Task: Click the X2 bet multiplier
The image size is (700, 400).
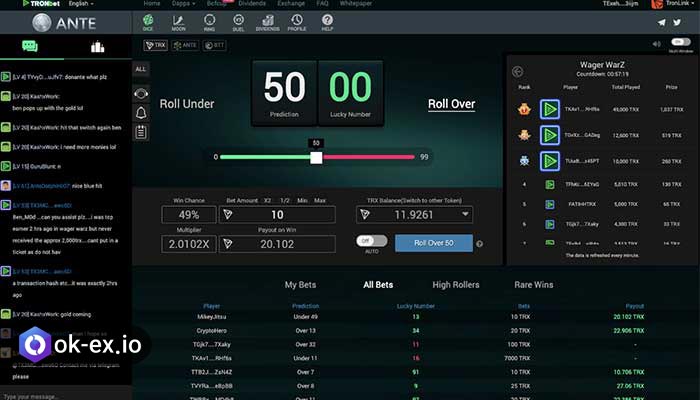Action: (267, 200)
